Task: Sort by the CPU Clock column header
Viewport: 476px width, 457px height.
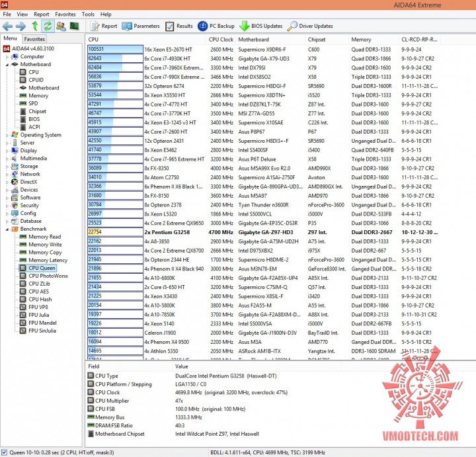Action: click(221, 40)
